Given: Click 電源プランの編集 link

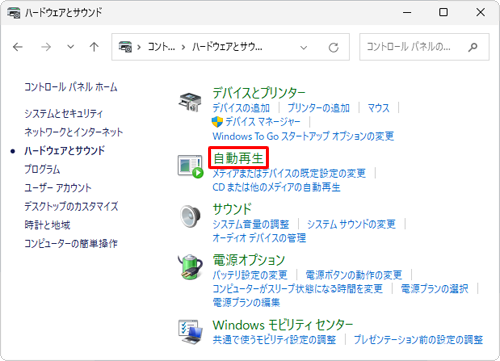Looking at the screenshot, I should (246, 303).
